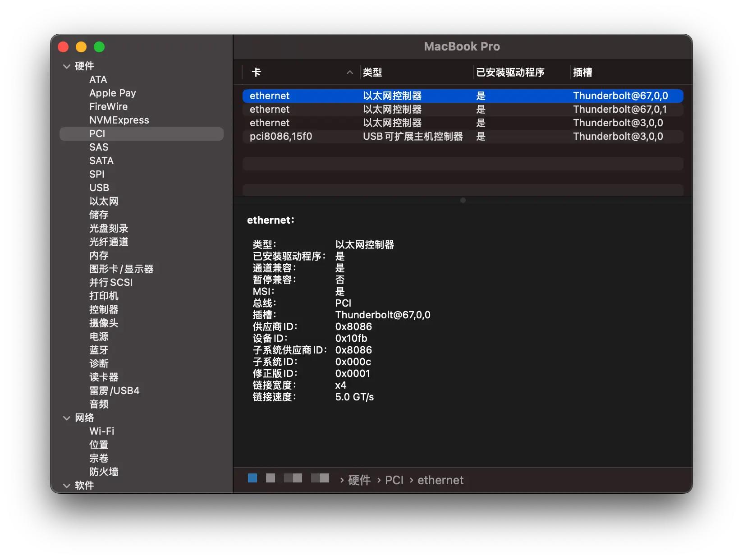This screenshot has width=743, height=560.
Task: Sort the table by 类型 column
Action: click(372, 72)
